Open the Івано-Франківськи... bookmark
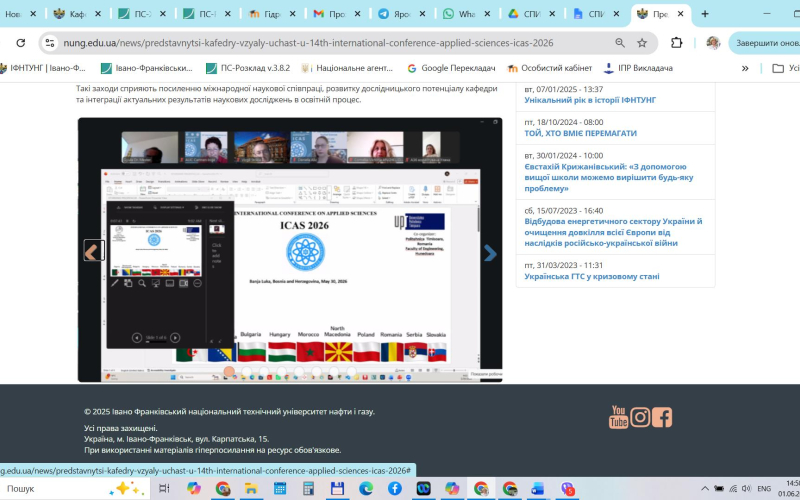The image size is (800, 500). point(147,68)
